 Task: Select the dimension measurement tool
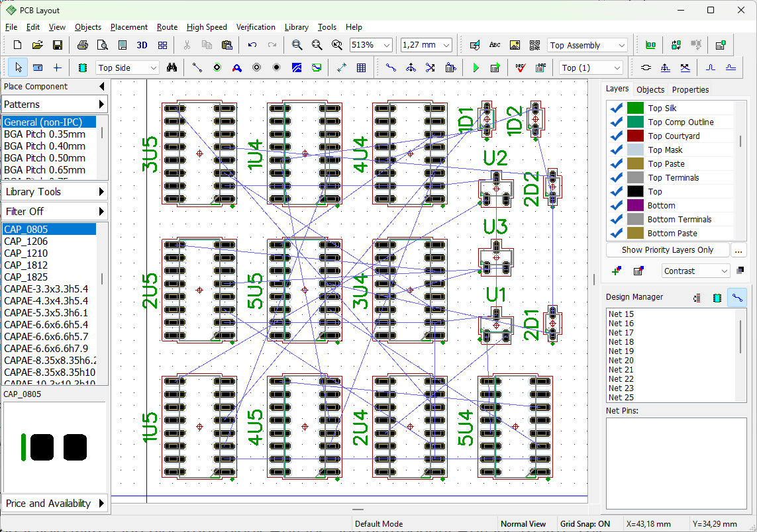tap(341, 67)
